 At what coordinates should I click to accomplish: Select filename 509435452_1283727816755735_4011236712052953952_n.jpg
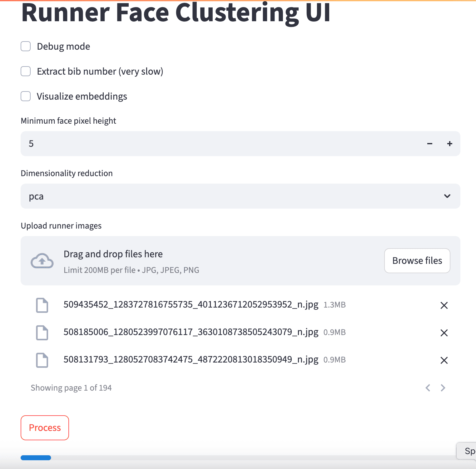[191, 304]
